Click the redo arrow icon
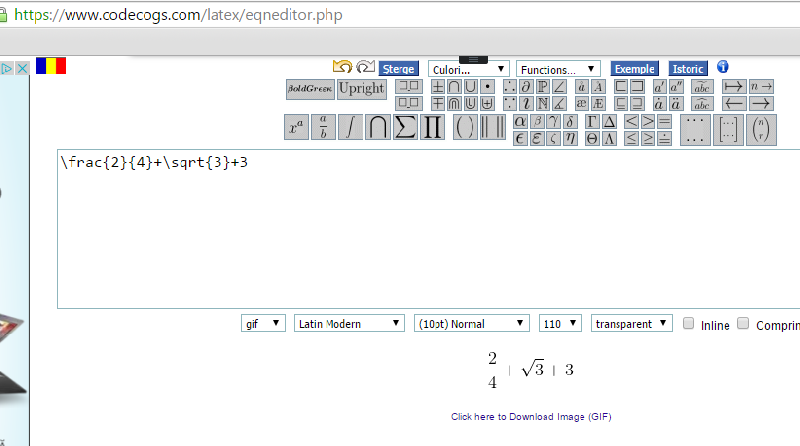The width and height of the screenshot is (800, 446). click(x=365, y=67)
